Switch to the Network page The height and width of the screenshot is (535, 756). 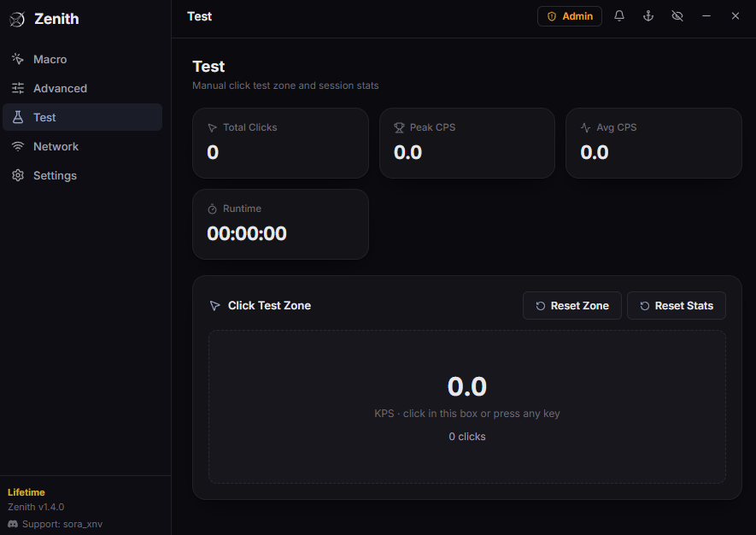point(83,146)
